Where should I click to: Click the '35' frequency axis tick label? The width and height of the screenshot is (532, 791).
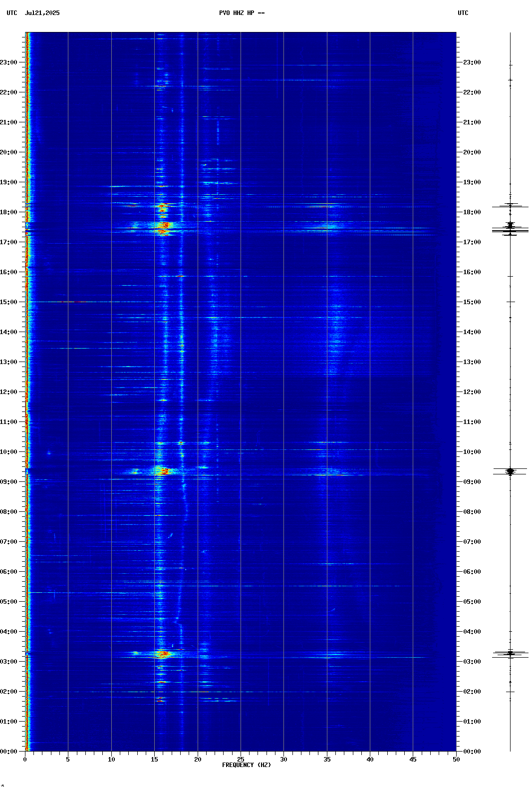point(327,760)
